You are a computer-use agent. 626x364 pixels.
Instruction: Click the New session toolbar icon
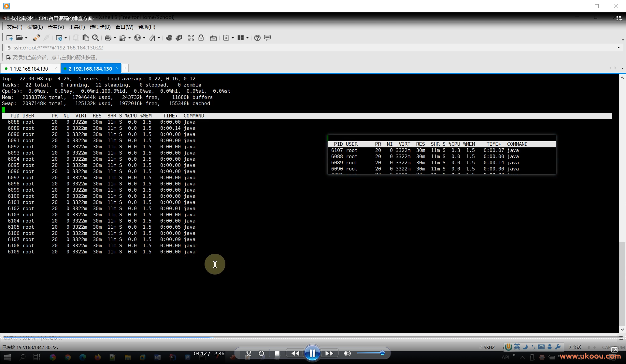coord(9,38)
